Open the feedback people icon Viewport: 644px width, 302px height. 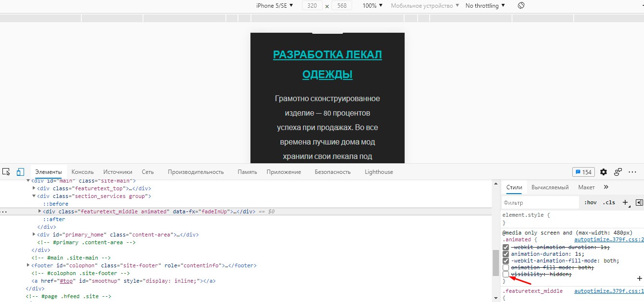618,172
